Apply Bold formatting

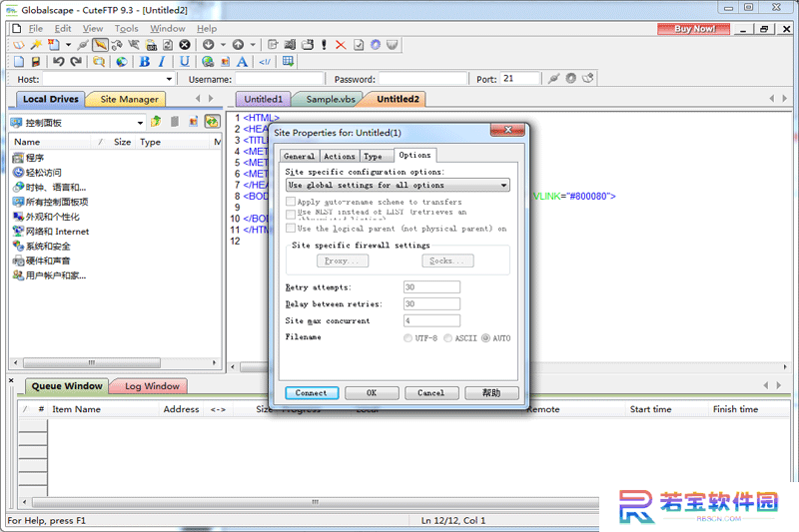(145, 62)
